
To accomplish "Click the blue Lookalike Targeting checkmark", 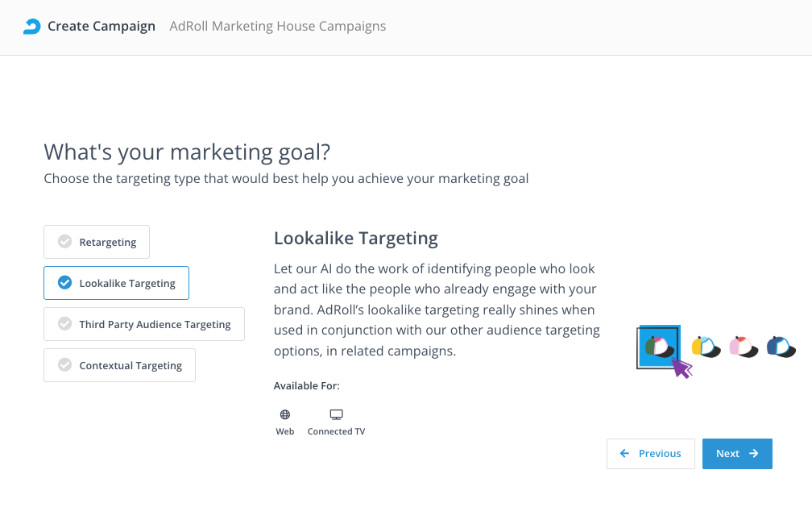I will [65, 283].
